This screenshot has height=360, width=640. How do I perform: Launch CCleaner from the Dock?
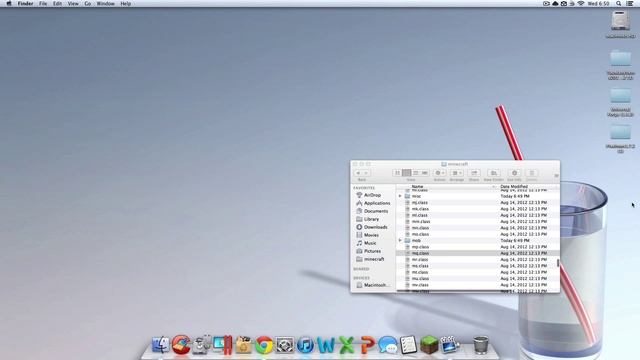[x=181, y=345]
